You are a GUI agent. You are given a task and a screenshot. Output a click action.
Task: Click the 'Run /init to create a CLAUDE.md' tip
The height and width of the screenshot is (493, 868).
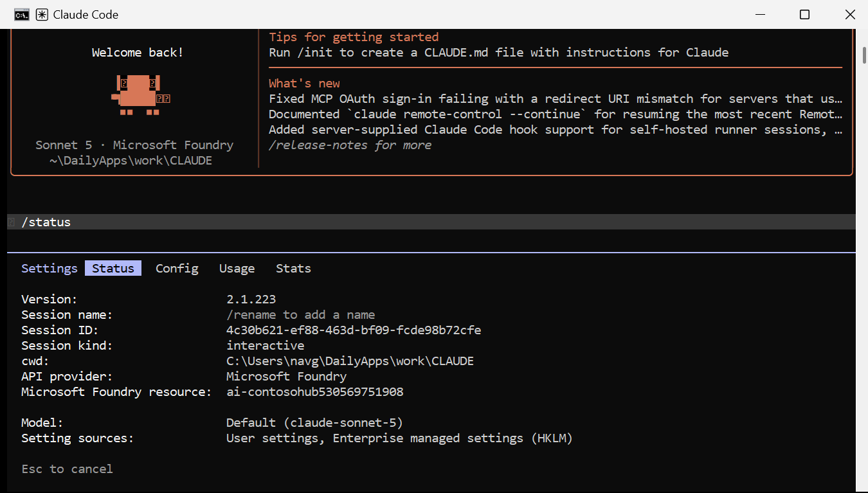pos(498,53)
